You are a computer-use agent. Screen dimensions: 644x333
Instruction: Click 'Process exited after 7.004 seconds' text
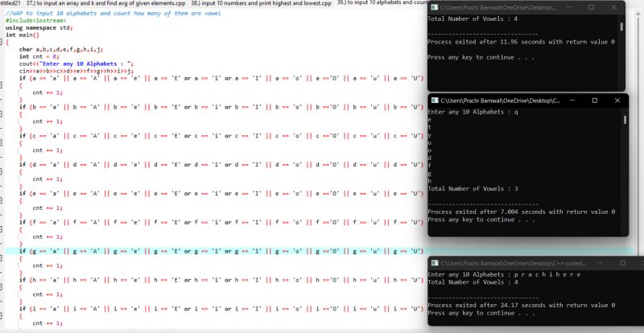pos(521,212)
